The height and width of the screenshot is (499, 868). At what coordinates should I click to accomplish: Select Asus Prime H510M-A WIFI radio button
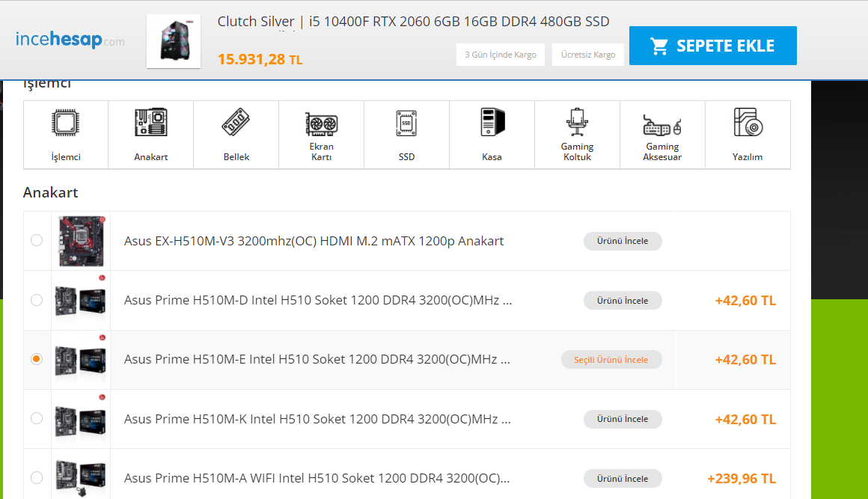[x=37, y=477]
